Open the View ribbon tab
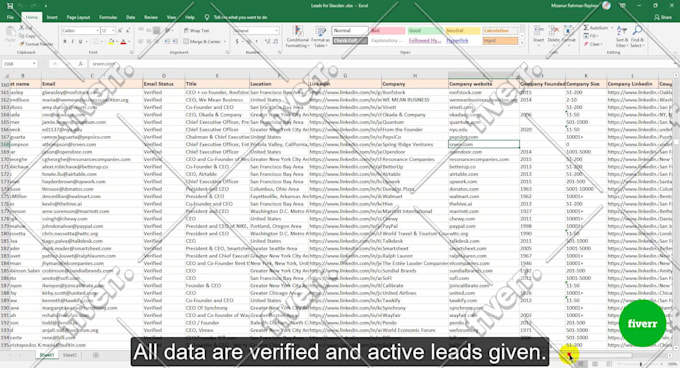Screen dimensions: 680x368 (x=171, y=17)
